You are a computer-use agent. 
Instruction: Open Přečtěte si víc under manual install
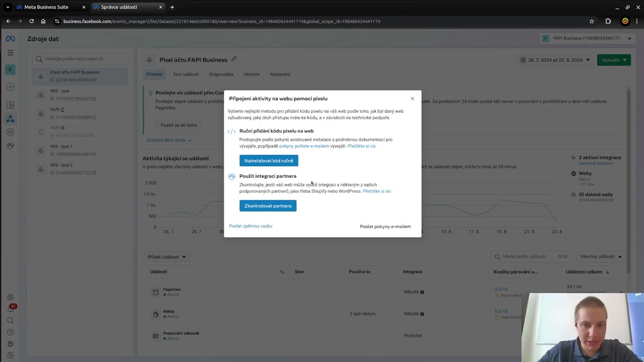click(362, 146)
